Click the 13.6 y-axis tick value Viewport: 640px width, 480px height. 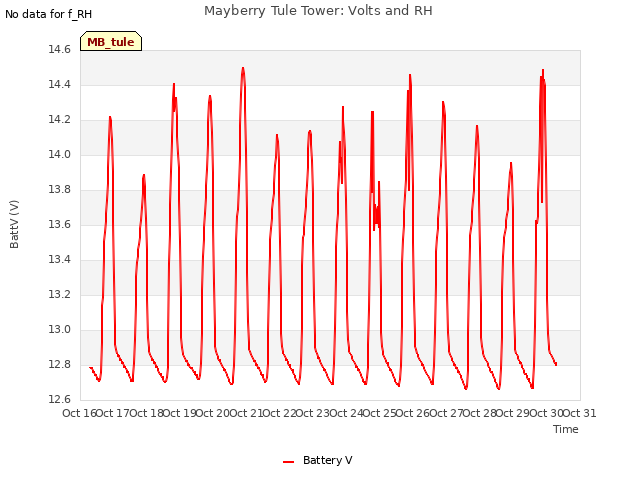coord(60,224)
